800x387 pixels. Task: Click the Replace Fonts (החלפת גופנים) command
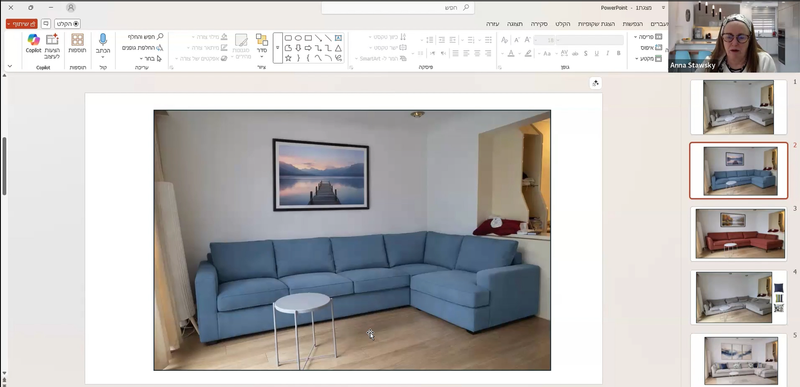click(143, 47)
